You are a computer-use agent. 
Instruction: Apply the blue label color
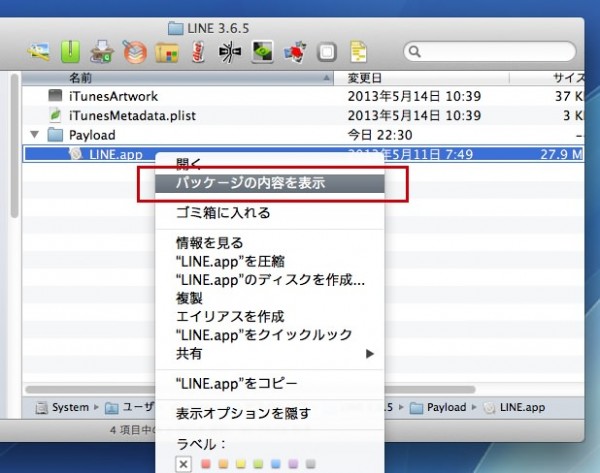276,464
